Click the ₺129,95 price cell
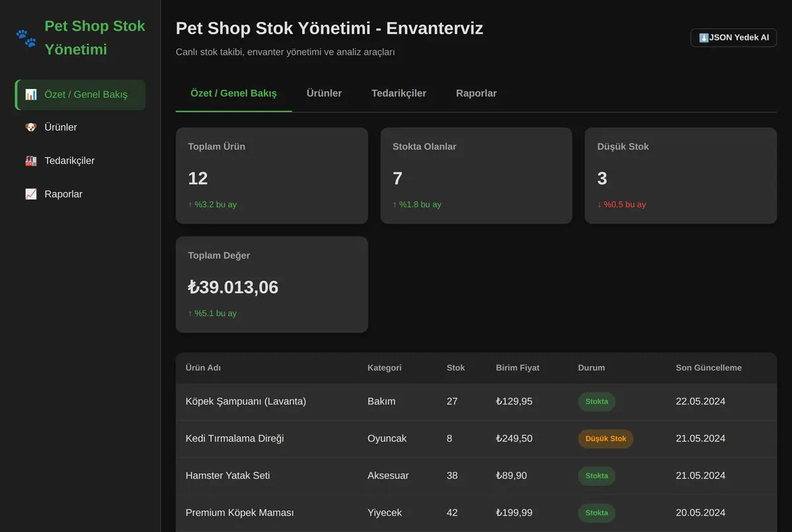This screenshot has width=792, height=532. coord(514,401)
